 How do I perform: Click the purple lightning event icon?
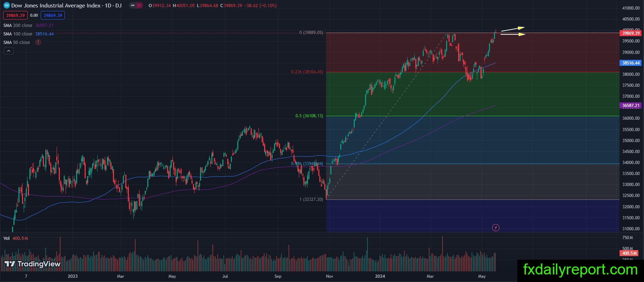[x=496, y=227]
